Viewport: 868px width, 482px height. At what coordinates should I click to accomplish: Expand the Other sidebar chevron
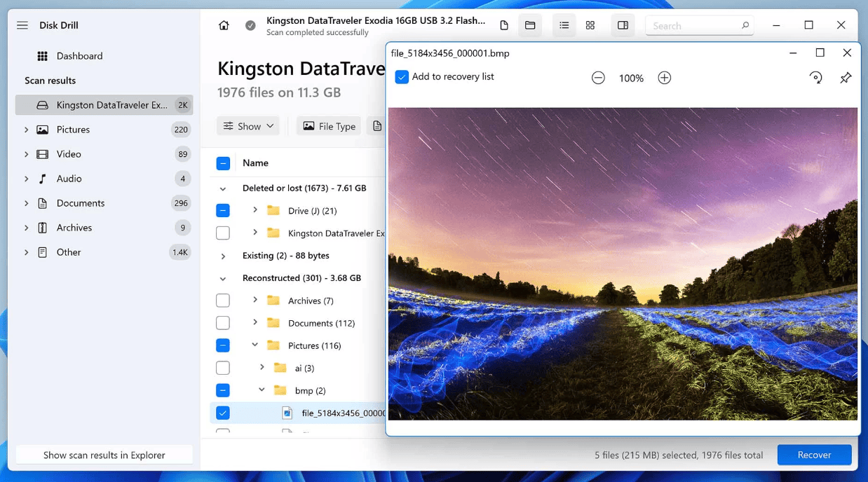(x=26, y=252)
